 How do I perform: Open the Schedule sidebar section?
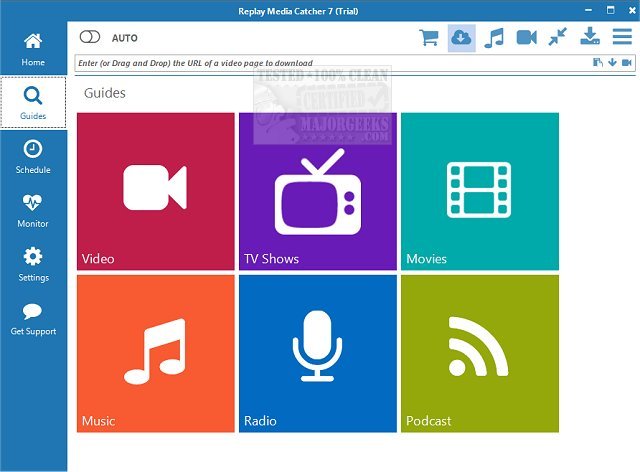pos(33,157)
